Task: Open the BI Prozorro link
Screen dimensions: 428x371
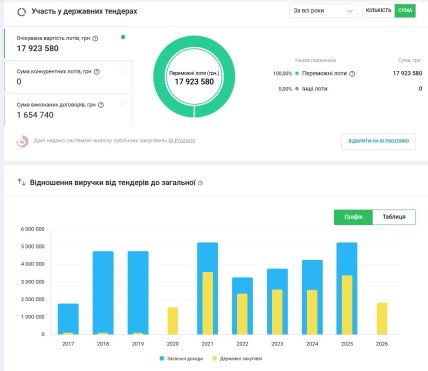Action: point(182,141)
